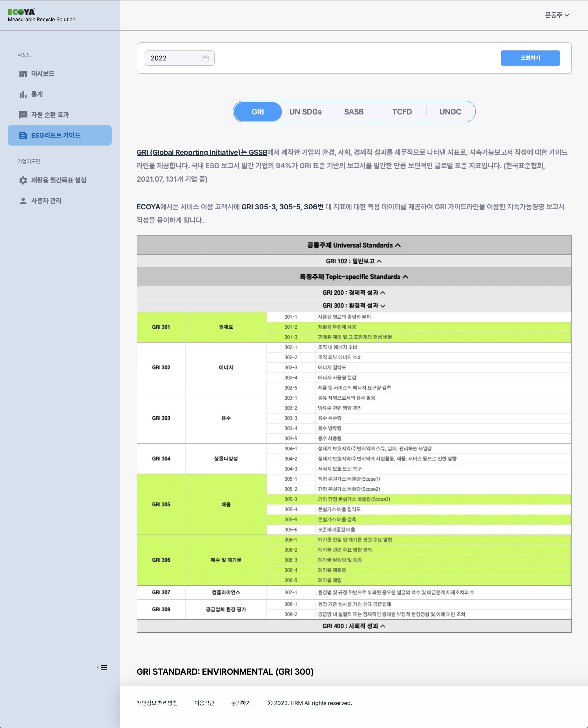Click the 원재료 category cell
The width and height of the screenshot is (588, 728).
pos(226,327)
